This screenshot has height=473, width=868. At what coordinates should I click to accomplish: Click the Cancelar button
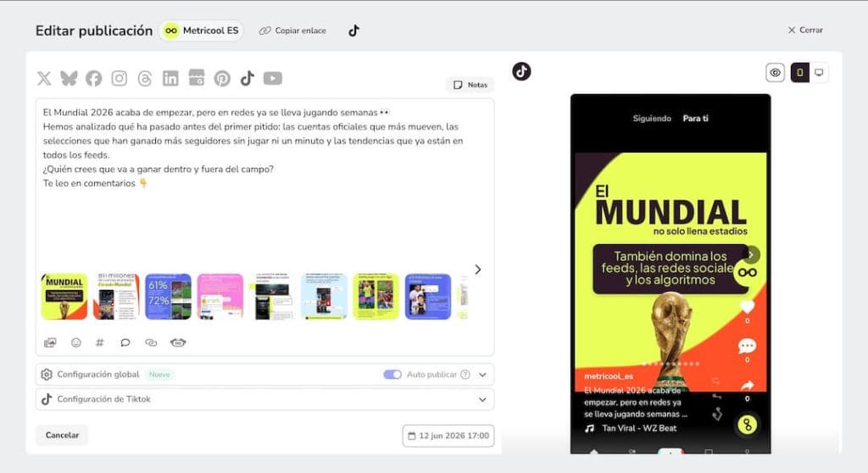coord(62,436)
